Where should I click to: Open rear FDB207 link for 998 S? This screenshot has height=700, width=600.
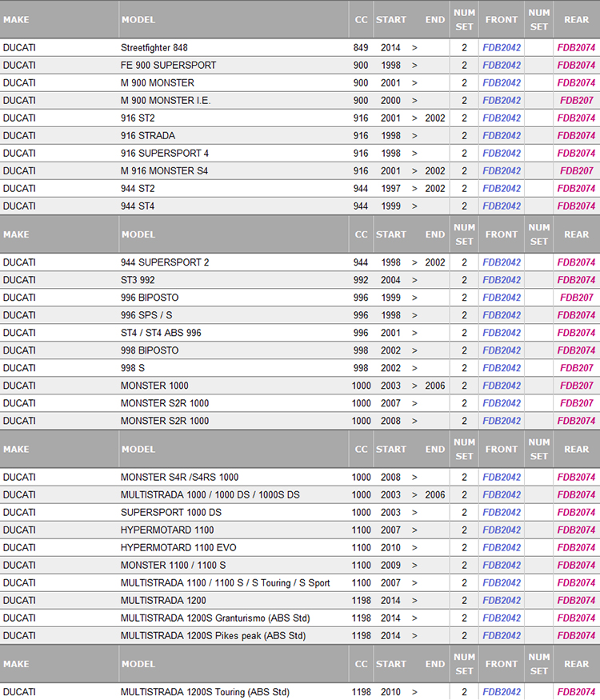(x=577, y=368)
